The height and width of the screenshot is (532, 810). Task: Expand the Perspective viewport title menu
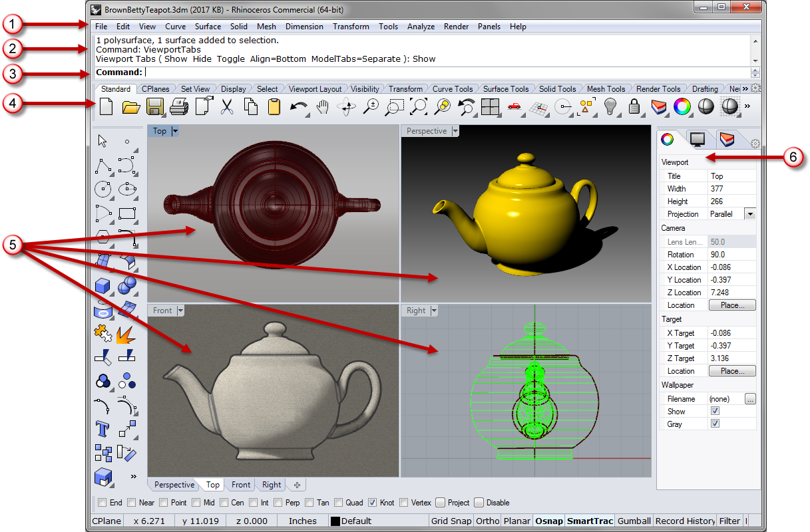pos(455,131)
